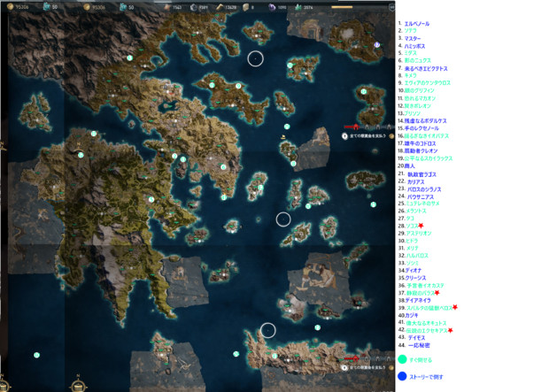
Task: Click the red star beside entry 37
Action: click(x=437, y=293)
